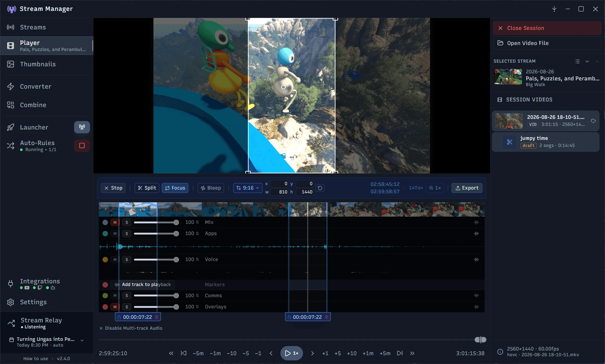Click the download arrow icon in title bar
This screenshot has height=364, width=605.
pyautogui.click(x=554, y=9)
